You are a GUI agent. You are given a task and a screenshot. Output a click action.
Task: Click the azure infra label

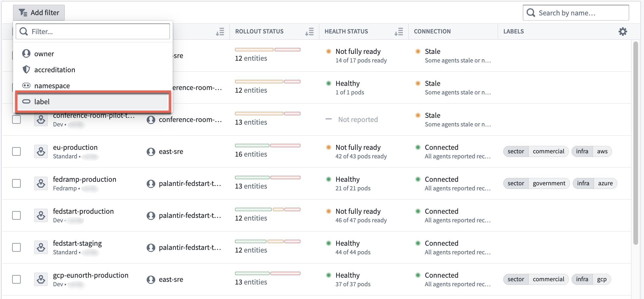point(605,183)
